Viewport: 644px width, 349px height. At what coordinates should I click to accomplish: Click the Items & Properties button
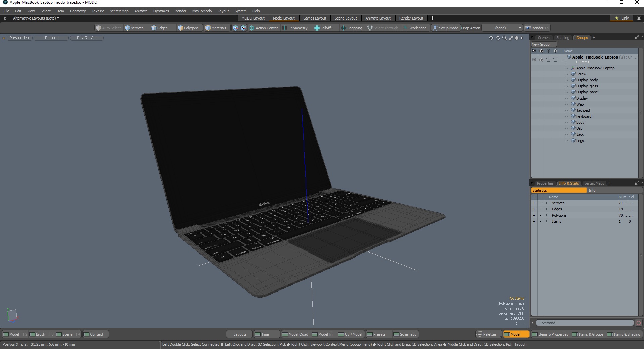550,334
